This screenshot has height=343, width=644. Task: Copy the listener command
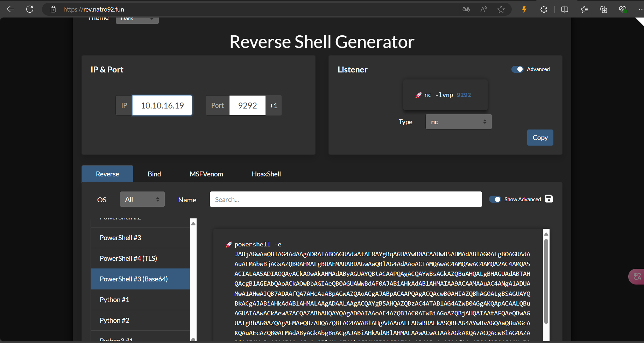540,138
